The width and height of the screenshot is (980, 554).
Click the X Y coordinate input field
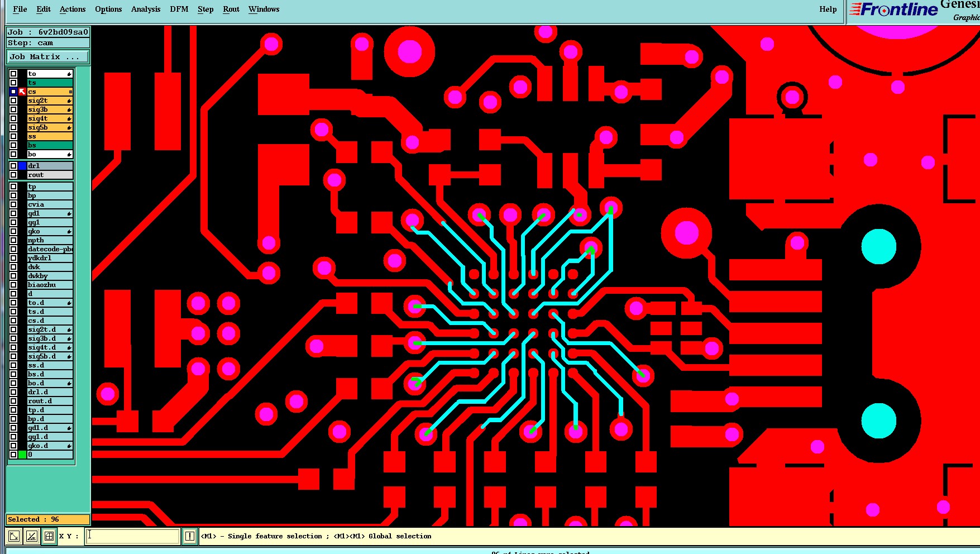point(133,536)
